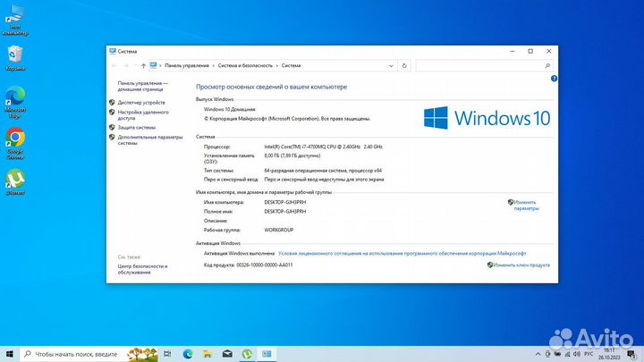
Task: Click the Control Panel search field
Action: 481,65
